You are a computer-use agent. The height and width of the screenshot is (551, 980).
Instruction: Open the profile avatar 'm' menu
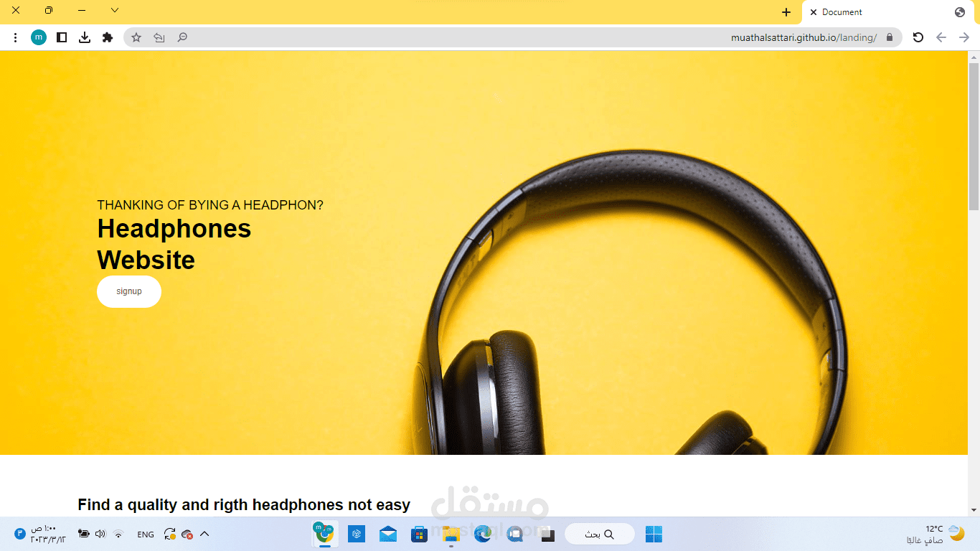click(x=39, y=37)
